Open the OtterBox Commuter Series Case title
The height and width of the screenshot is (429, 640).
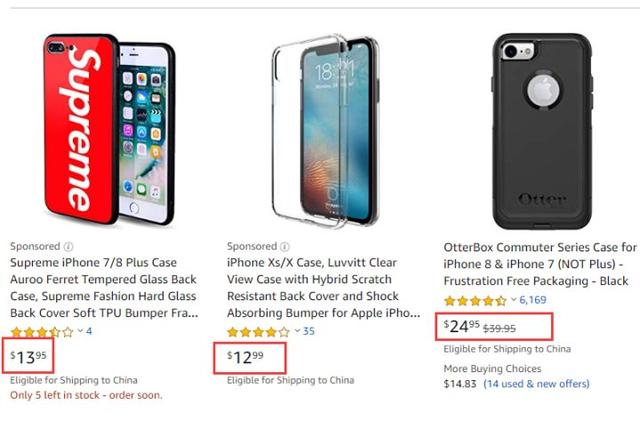click(540, 263)
